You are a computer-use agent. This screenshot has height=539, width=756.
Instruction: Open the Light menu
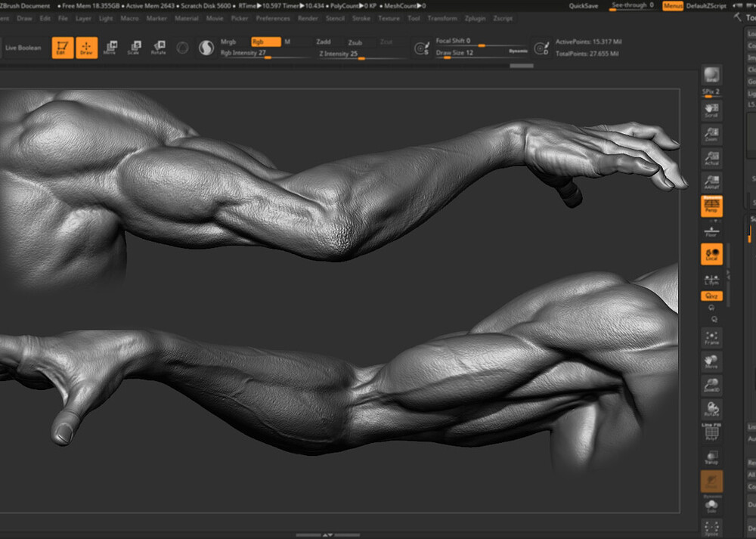click(106, 18)
